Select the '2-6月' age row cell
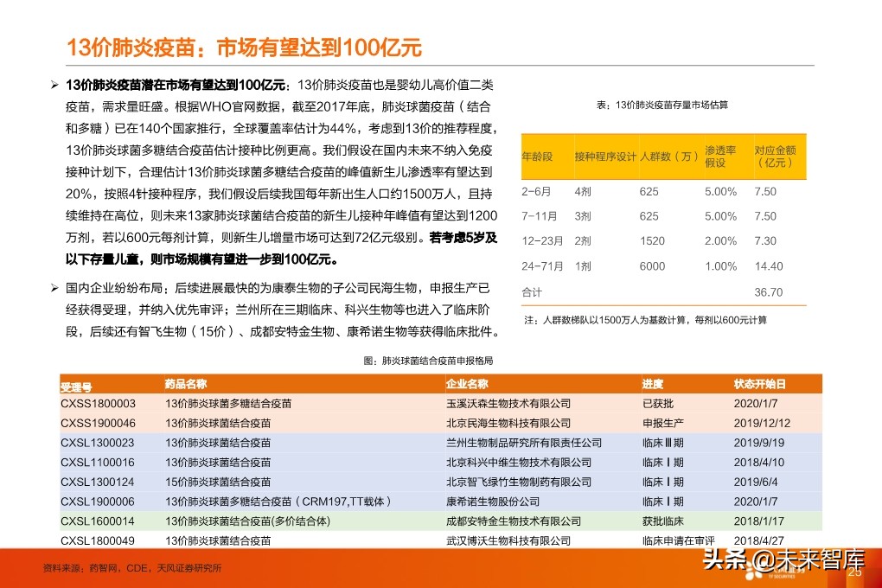The height and width of the screenshot is (588, 882). coord(536,192)
